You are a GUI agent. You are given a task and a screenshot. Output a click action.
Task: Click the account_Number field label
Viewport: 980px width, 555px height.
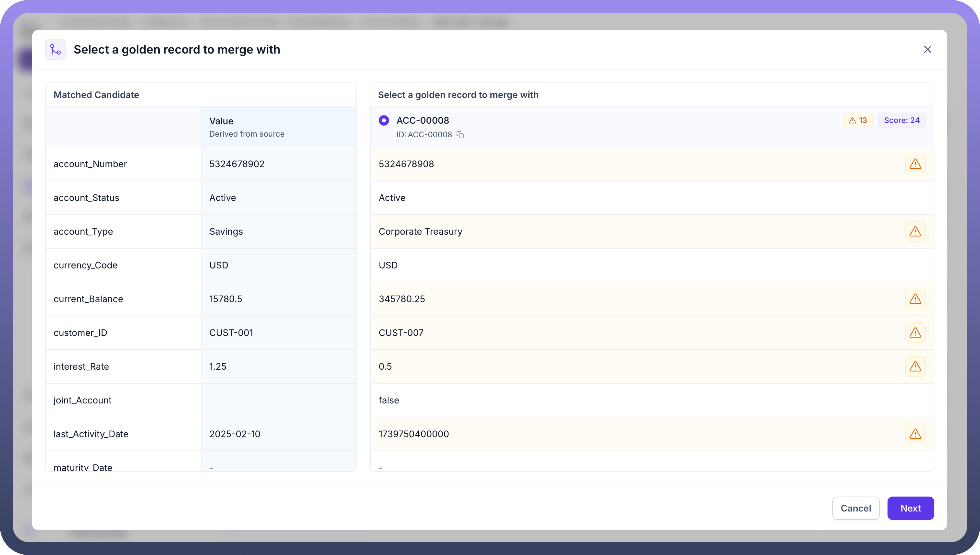click(x=90, y=164)
